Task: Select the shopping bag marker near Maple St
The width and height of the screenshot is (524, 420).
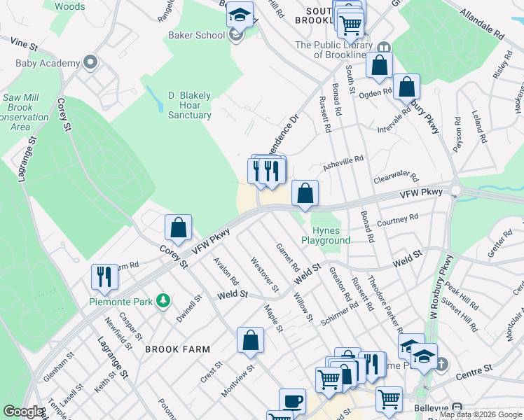Action: click(x=250, y=340)
